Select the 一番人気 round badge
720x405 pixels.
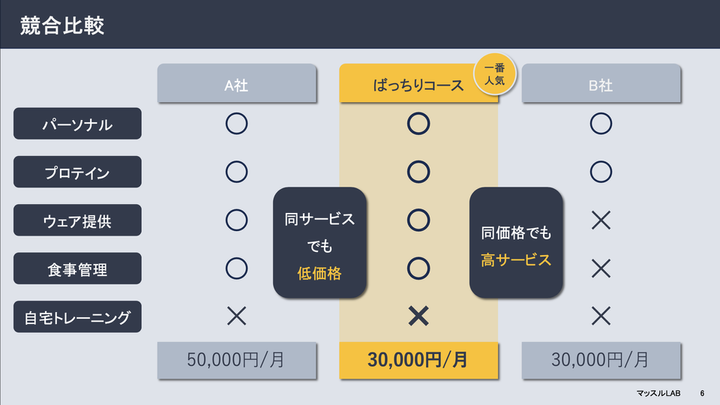pyautogui.click(x=495, y=74)
